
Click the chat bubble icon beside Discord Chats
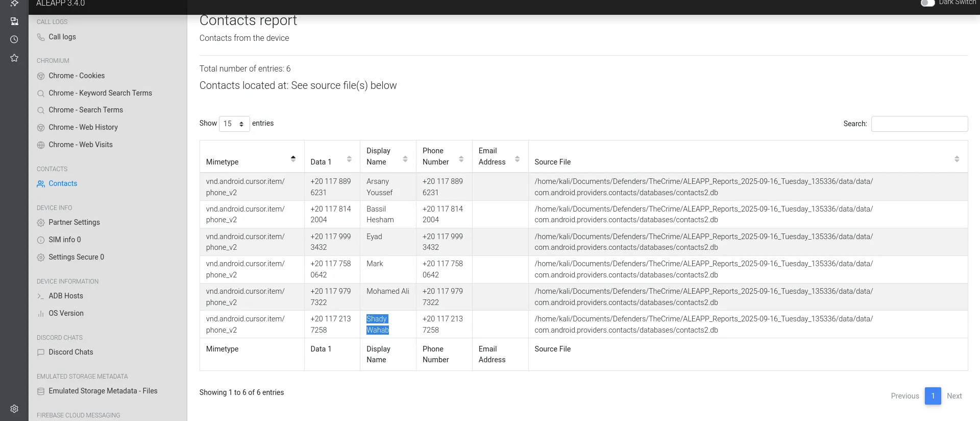click(x=41, y=353)
